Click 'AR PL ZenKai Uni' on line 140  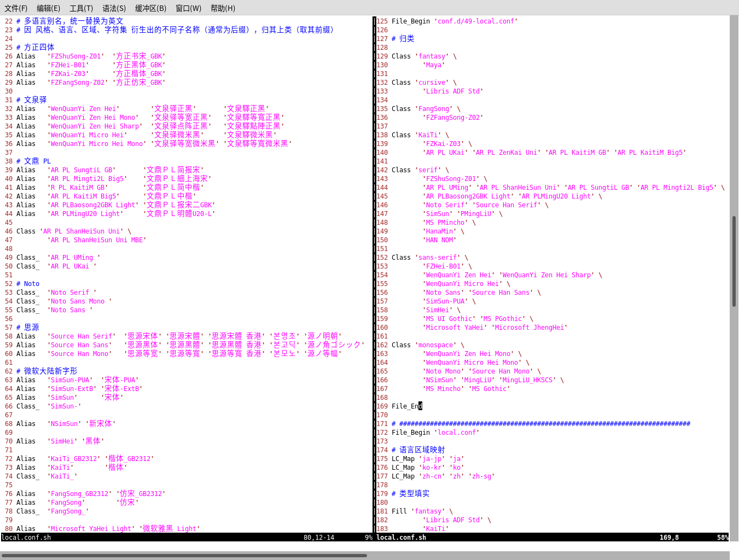[507, 153]
